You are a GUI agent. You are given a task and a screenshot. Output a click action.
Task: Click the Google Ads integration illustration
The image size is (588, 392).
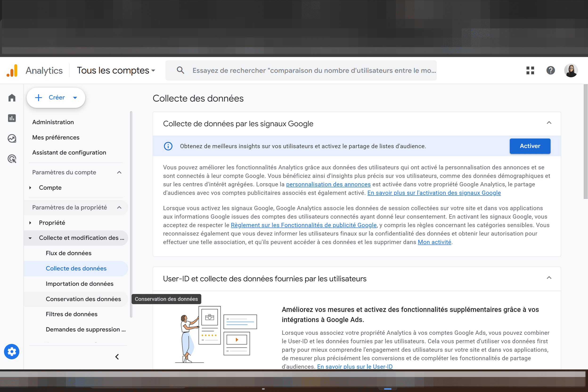point(216,334)
